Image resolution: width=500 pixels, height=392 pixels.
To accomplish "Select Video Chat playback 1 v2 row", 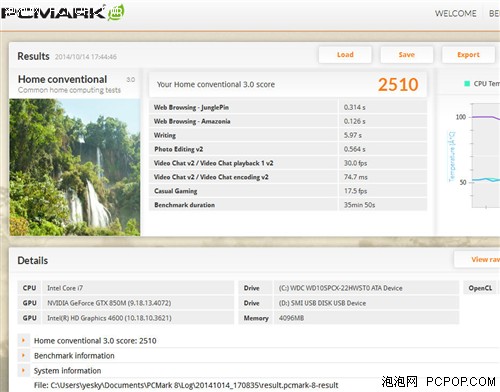I will pos(288,163).
